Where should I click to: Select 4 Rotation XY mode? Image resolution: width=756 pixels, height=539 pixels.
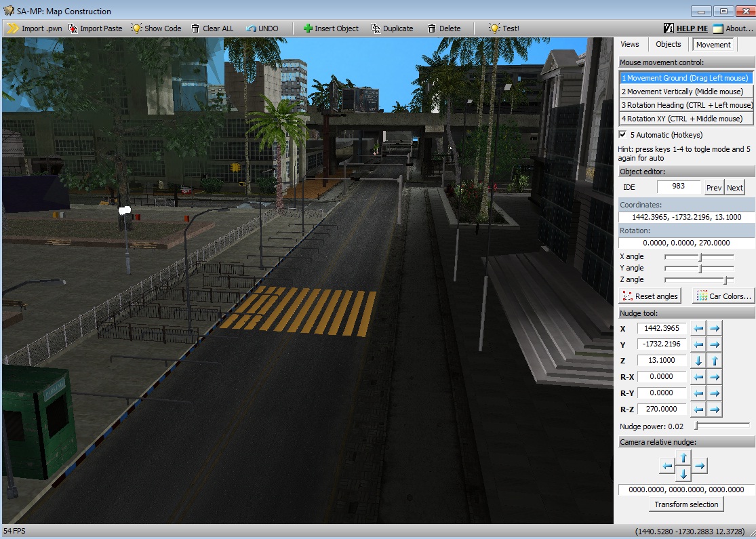(x=685, y=118)
